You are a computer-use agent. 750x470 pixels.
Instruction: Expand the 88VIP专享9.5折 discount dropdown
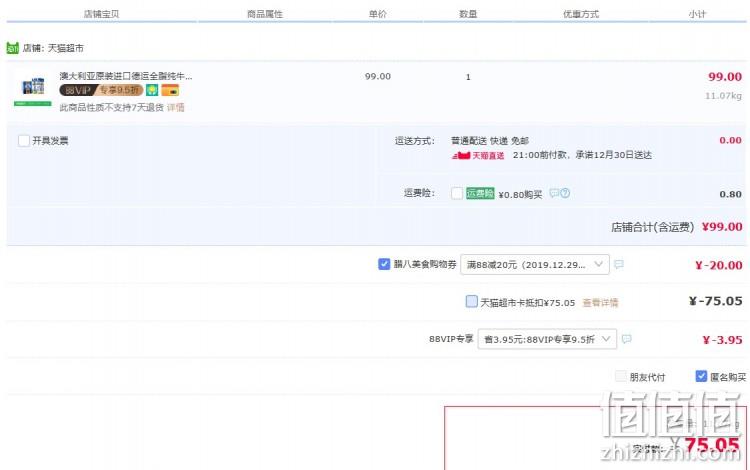point(547,339)
